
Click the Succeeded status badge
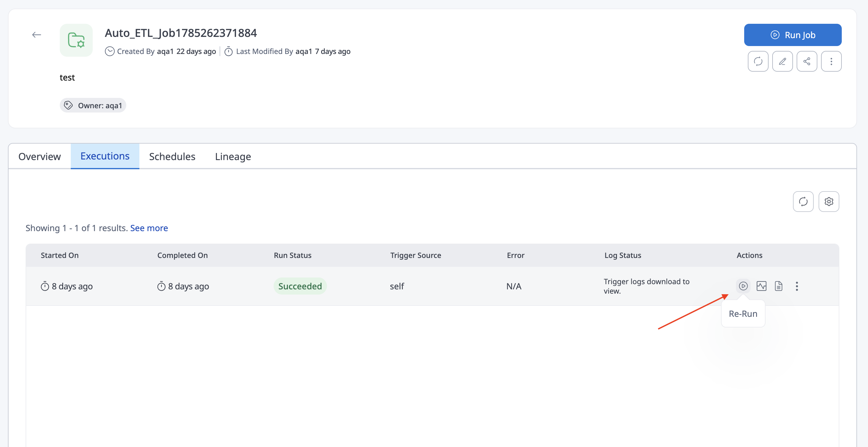(300, 286)
